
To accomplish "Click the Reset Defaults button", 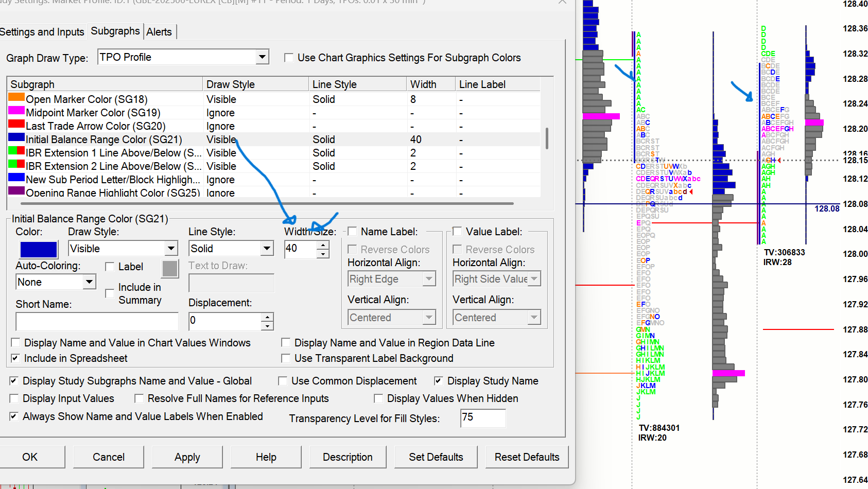I will (x=527, y=457).
